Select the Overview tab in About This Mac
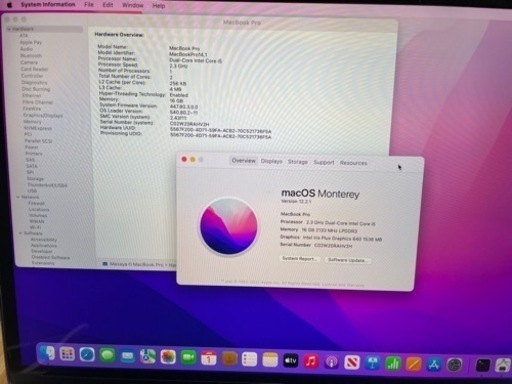The width and height of the screenshot is (512, 384). coord(244,161)
